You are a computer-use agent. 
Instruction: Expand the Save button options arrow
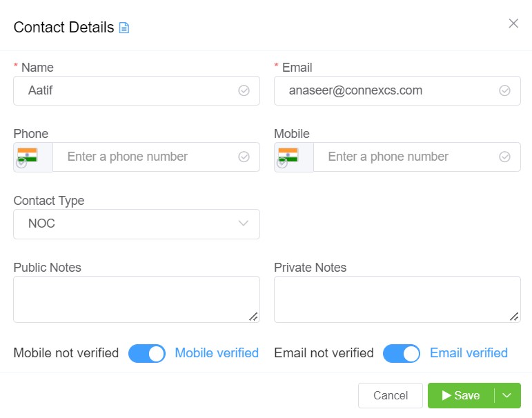(x=508, y=395)
